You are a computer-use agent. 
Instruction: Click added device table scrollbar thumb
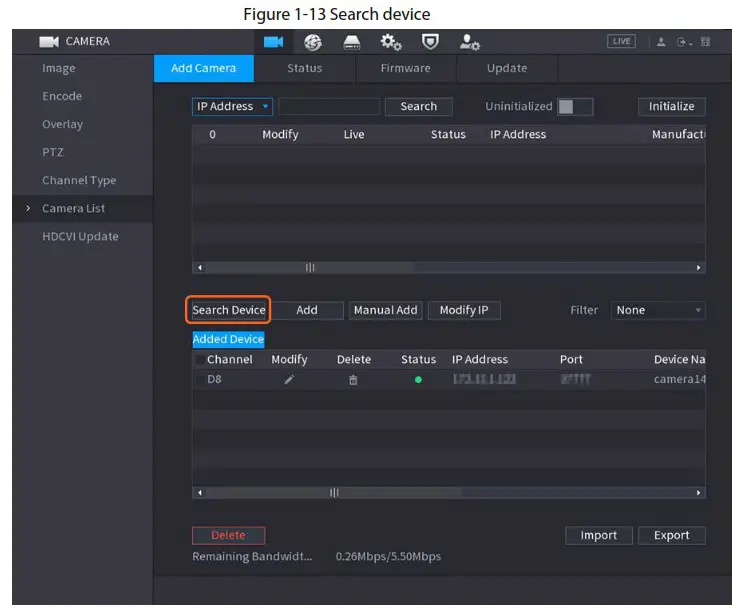(x=334, y=493)
